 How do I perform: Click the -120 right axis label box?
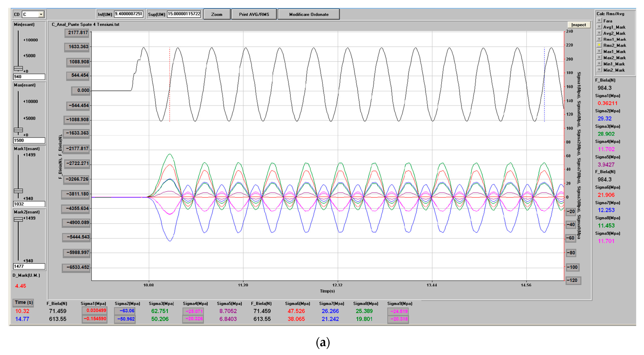(x=573, y=280)
